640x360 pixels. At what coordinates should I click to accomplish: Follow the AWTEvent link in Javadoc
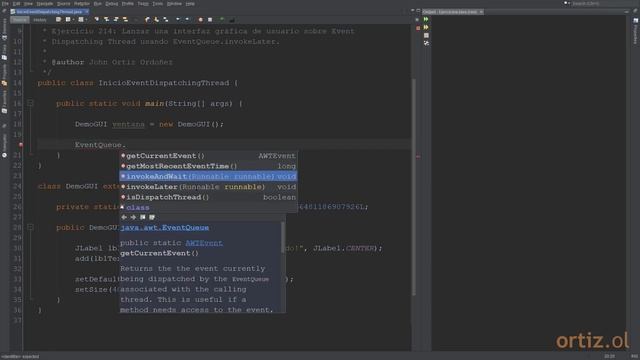point(204,243)
